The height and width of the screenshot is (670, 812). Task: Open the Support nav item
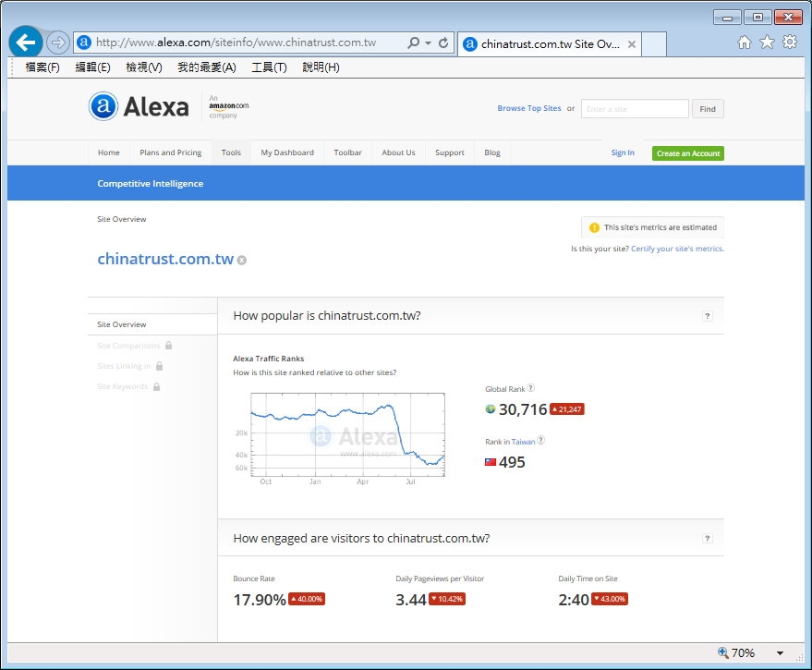click(x=450, y=152)
